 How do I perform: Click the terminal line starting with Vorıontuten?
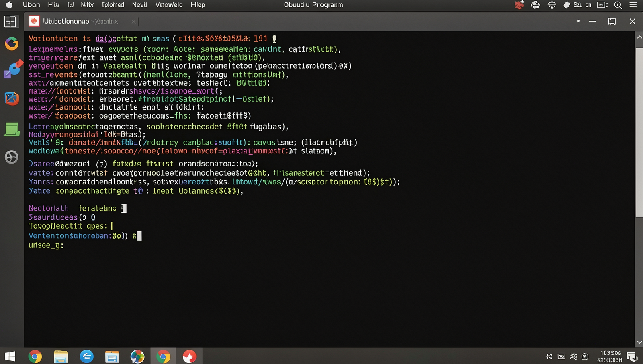coord(153,39)
